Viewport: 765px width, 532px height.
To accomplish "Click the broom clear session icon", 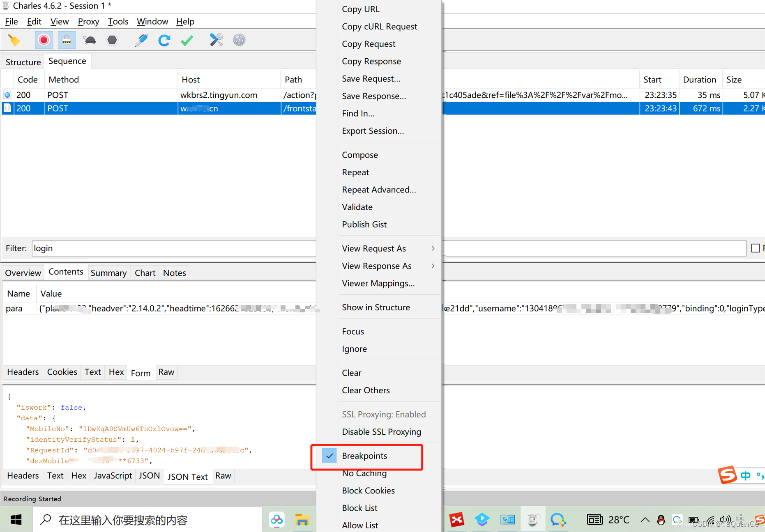I will point(14,40).
